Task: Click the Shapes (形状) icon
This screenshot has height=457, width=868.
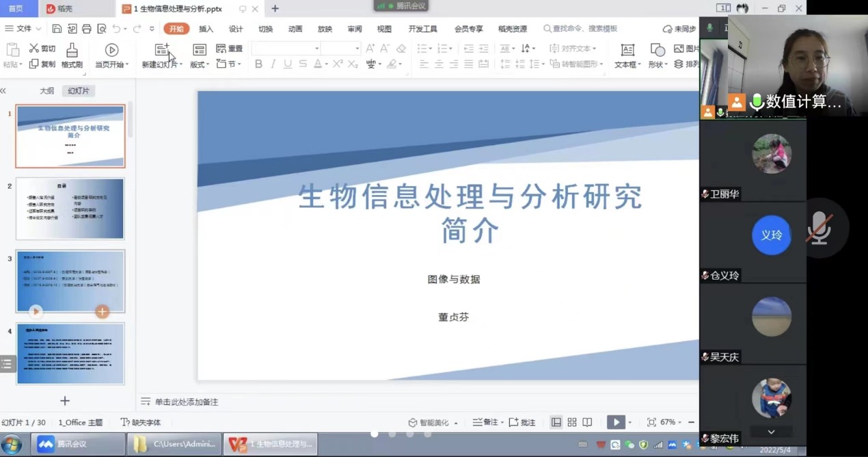Action: click(657, 50)
